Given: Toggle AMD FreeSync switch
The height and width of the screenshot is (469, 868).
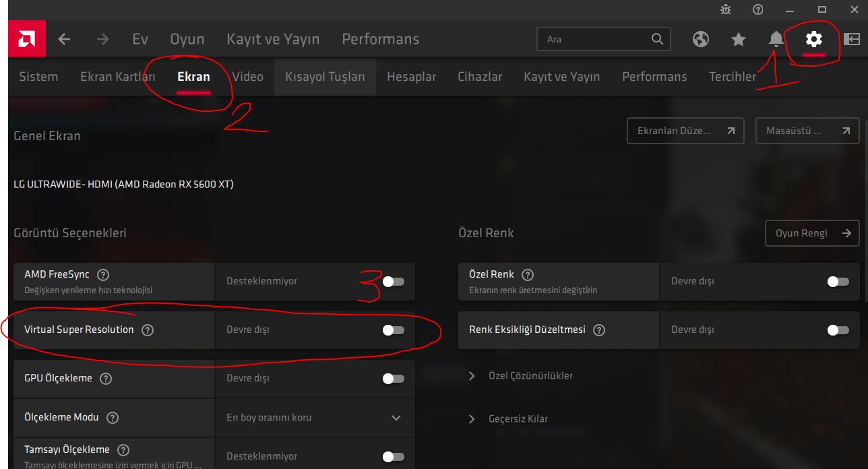Looking at the screenshot, I should pos(394,281).
